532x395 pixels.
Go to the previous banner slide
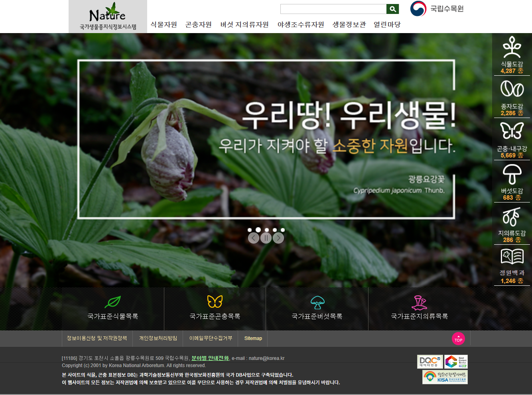tap(254, 238)
